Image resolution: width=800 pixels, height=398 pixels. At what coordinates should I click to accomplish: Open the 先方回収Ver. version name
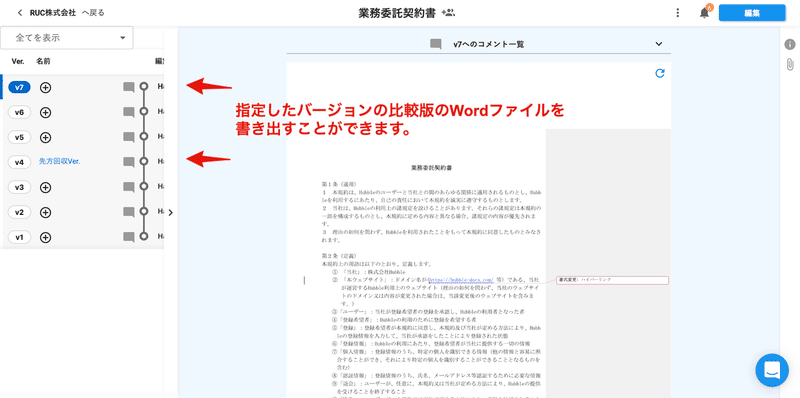point(60,161)
